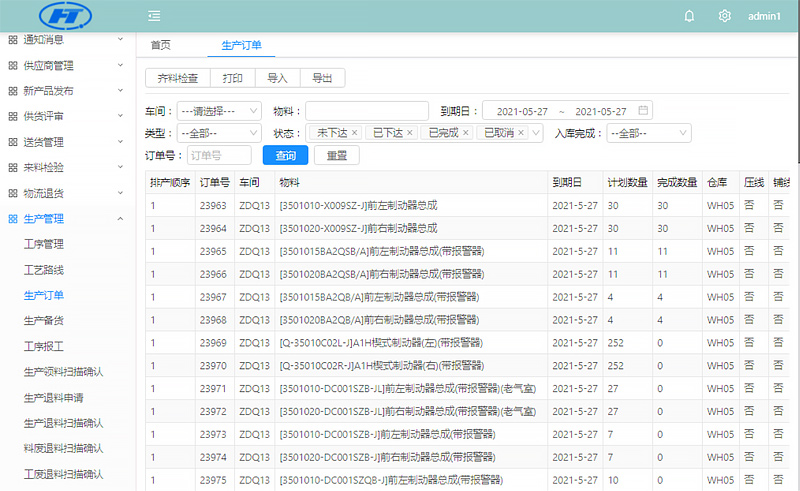Remove the 已取消 status tag
The height and width of the screenshot is (491, 800).
coord(521,133)
